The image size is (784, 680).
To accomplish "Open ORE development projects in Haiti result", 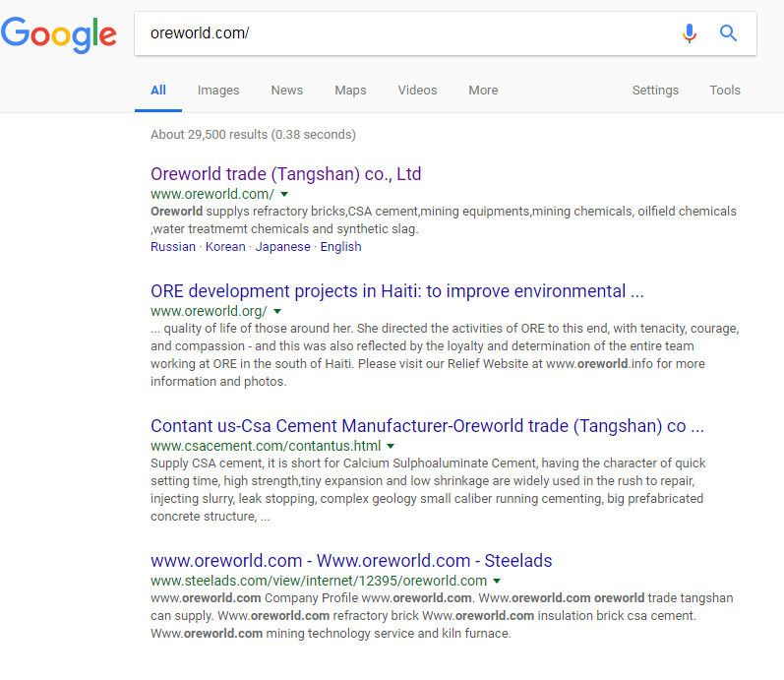I will point(397,291).
